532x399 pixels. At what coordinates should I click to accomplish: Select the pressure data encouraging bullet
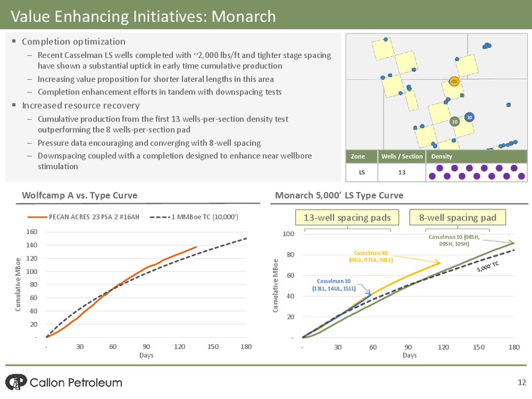pos(149,143)
